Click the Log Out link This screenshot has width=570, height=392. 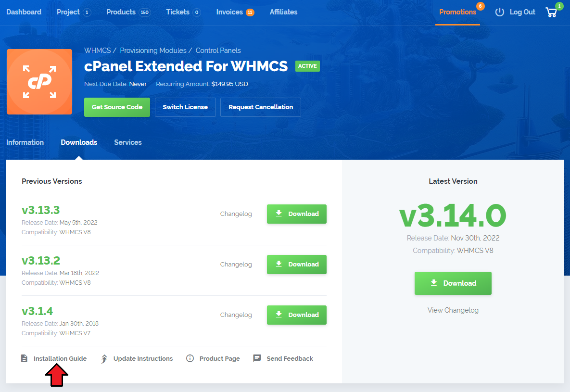522,12
